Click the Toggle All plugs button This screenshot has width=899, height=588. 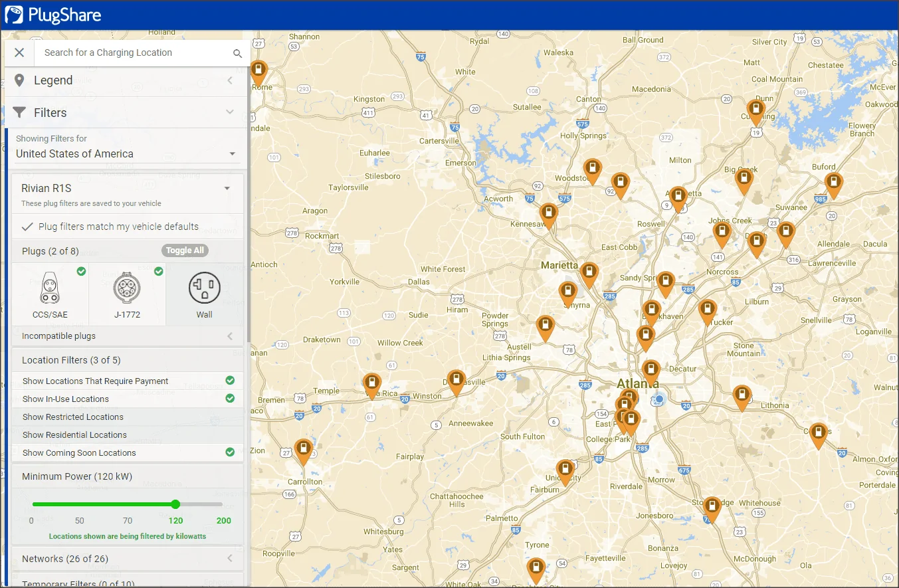pos(185,250)
